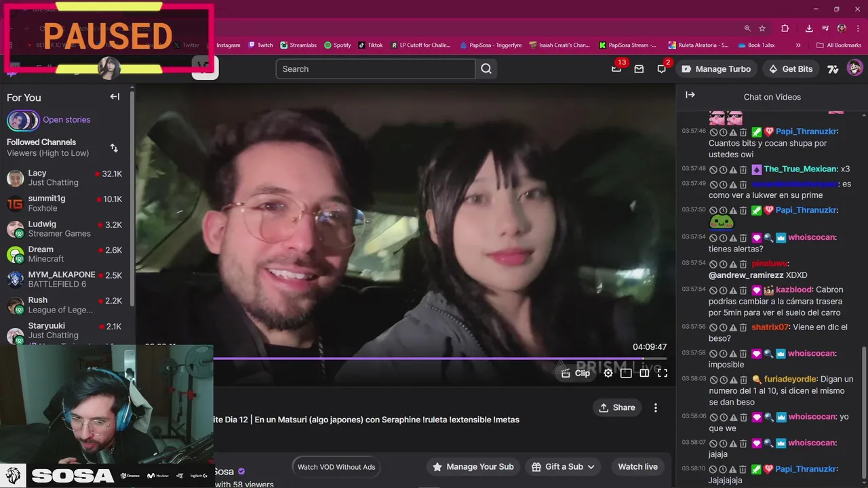Open Ruleta Aleatoria bookmark
The image size is (868, 488).
[698, 45]
